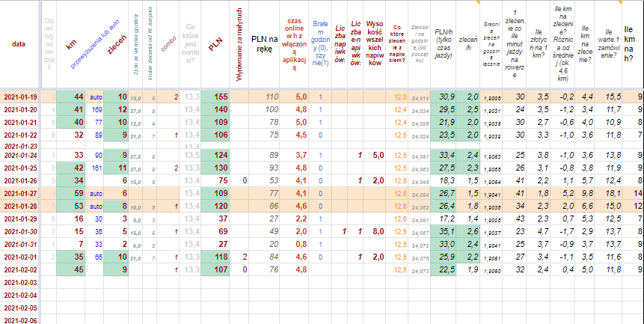Viewport: 644px width, 324px height.
Task: Click the 'przewyższenia lub auto' header
Action: [94, 44]
